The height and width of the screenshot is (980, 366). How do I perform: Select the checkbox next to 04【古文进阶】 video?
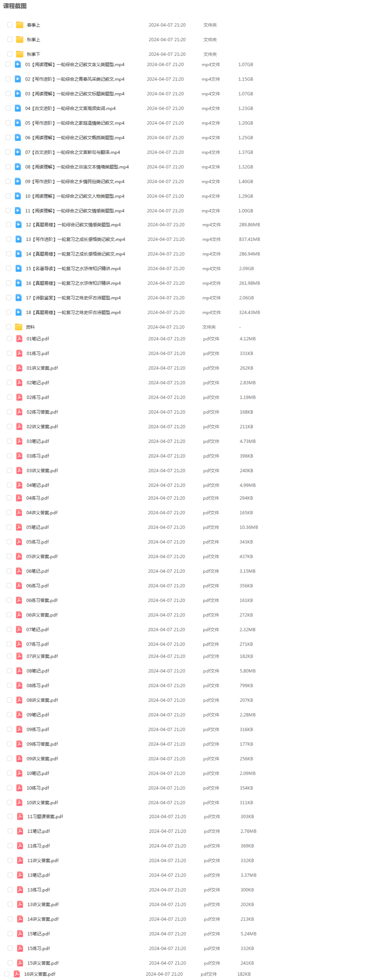(8, 108)
